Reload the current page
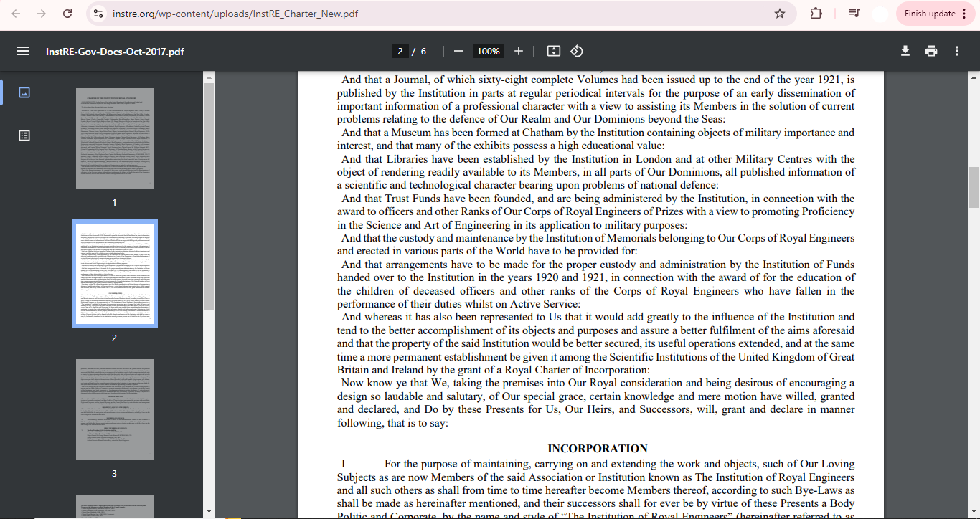Screen dimensions: 980x519 pyautogui.click(x=67, y=14)
